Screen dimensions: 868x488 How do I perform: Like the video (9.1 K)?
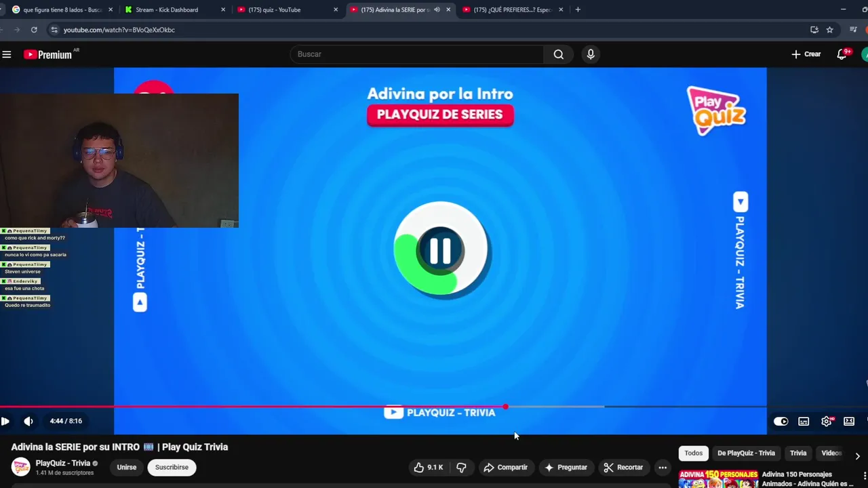(x=429, y=467)
